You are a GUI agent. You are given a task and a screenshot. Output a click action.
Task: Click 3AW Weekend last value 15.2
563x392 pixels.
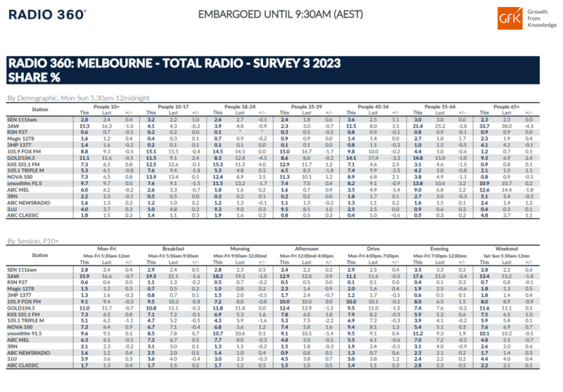(506, 276)
